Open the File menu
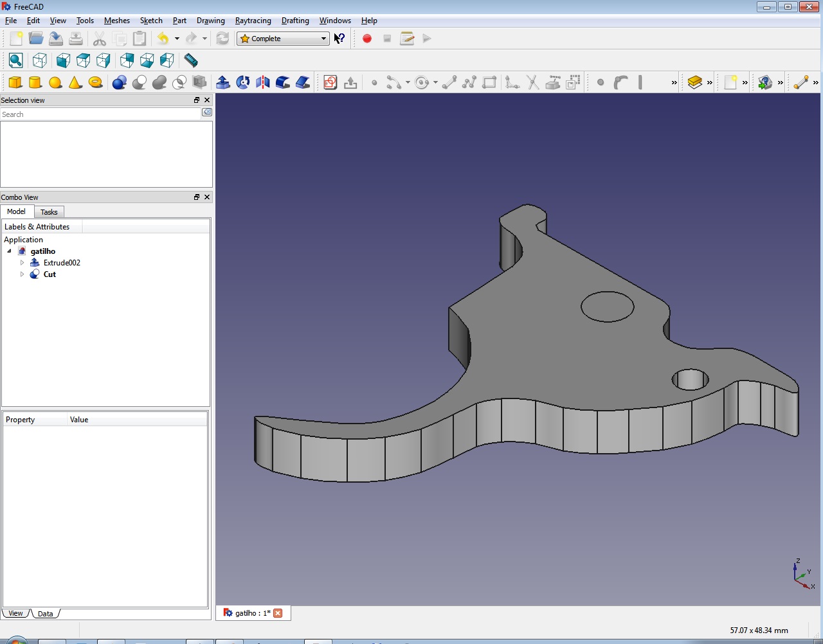823x644 pixels. 11,21
